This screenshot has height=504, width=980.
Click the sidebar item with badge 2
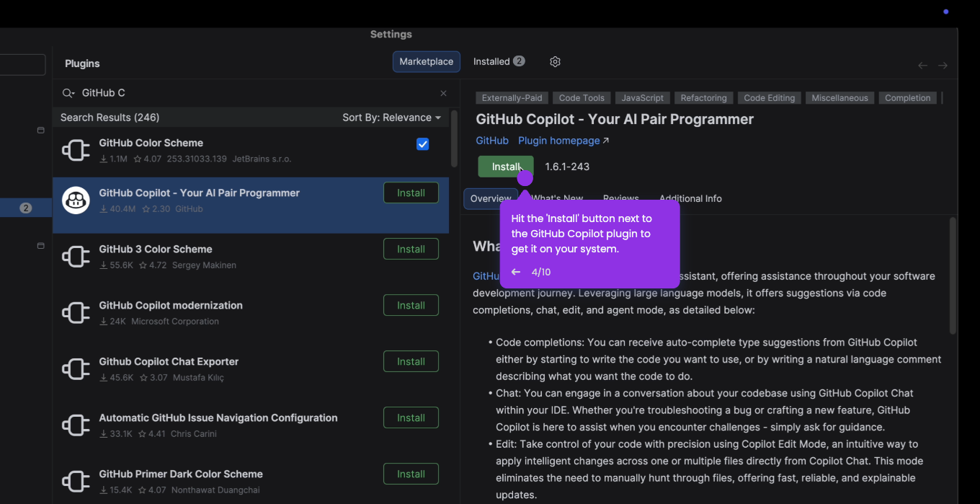[26, 208]
